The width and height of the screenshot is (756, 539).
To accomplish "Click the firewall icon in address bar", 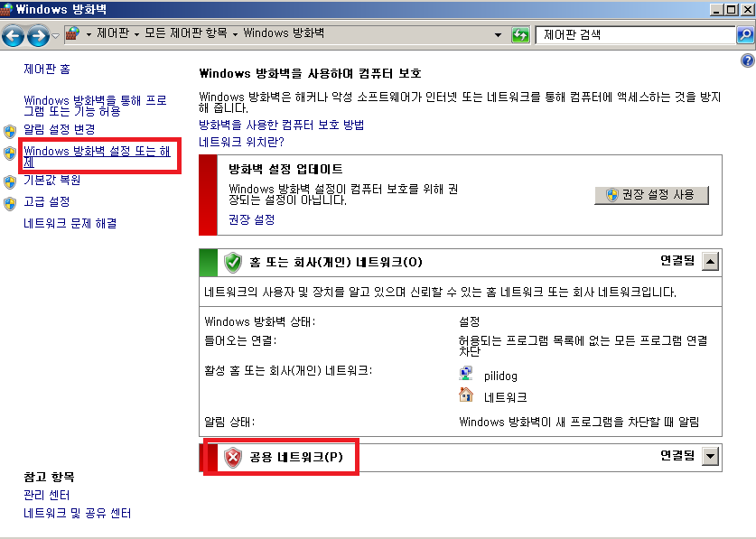I will coord(73,33).
